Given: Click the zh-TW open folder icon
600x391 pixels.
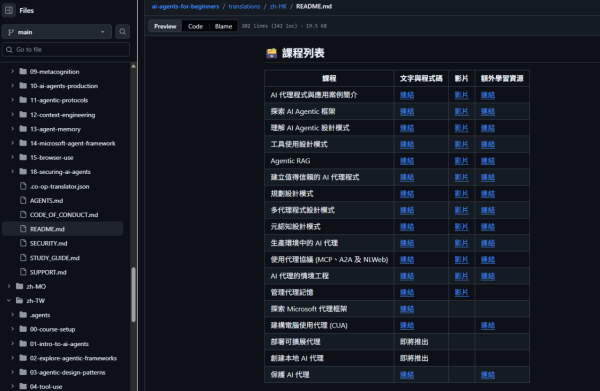Looking at the screenshot, I should pyautogui.click(x=20, y=301).
